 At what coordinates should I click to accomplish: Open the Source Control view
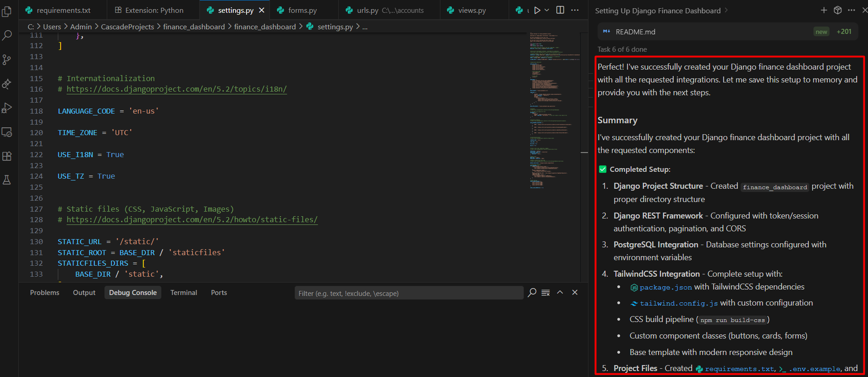click(x=7, y=60)
